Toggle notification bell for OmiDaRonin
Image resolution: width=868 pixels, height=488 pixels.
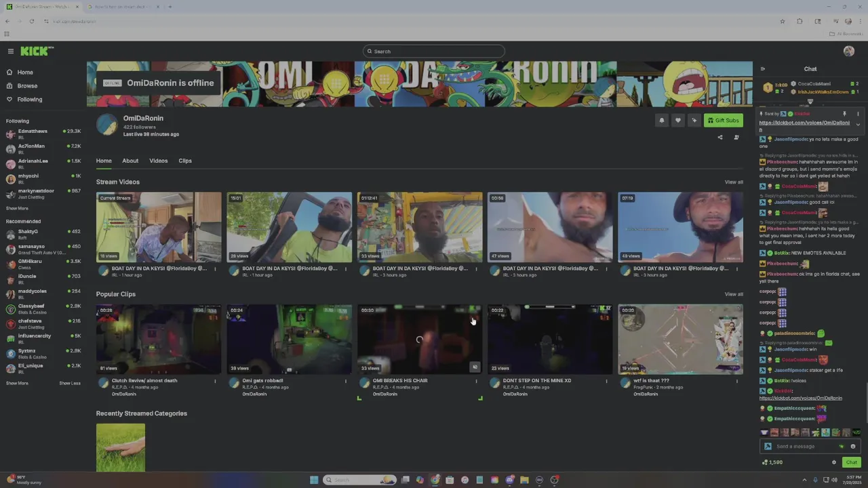662,121
